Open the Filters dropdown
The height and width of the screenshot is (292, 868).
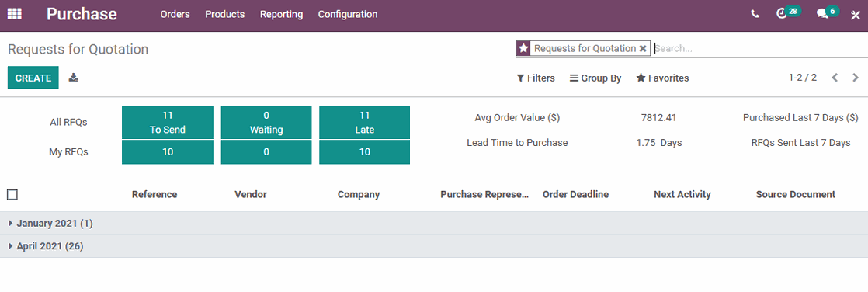535,78
